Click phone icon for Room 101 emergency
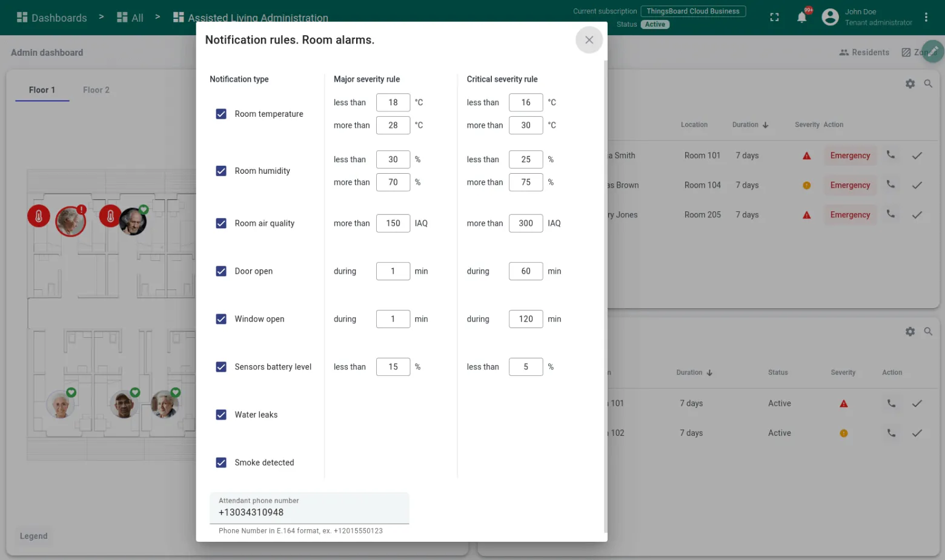945x560 pixels. click(890, 155)
